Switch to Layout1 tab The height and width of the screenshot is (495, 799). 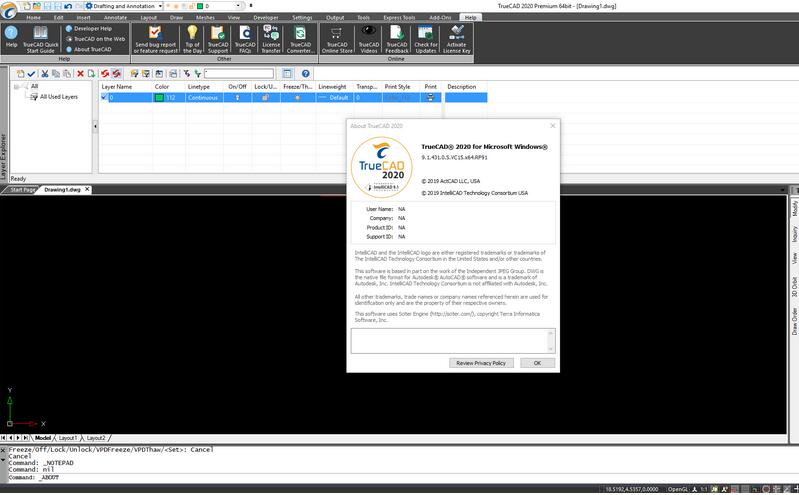(68, 438)
